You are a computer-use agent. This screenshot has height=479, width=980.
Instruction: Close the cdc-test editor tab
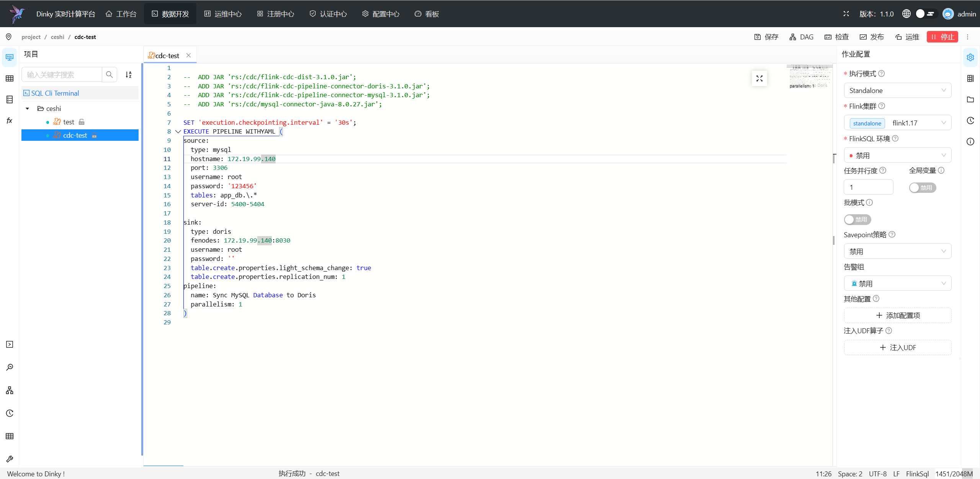[x=189, y=55]
